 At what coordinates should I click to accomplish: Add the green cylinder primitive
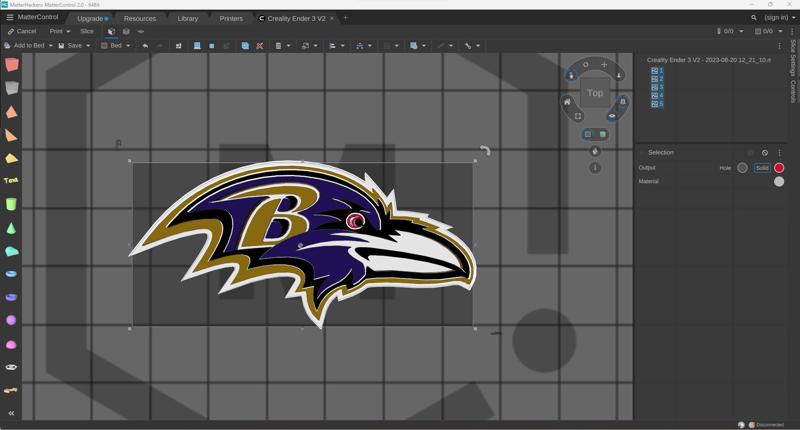tap(11, 204)
